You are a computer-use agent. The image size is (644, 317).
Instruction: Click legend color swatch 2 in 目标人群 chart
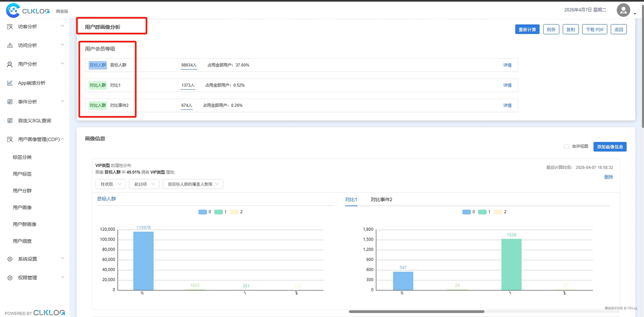tap(234, 212)
